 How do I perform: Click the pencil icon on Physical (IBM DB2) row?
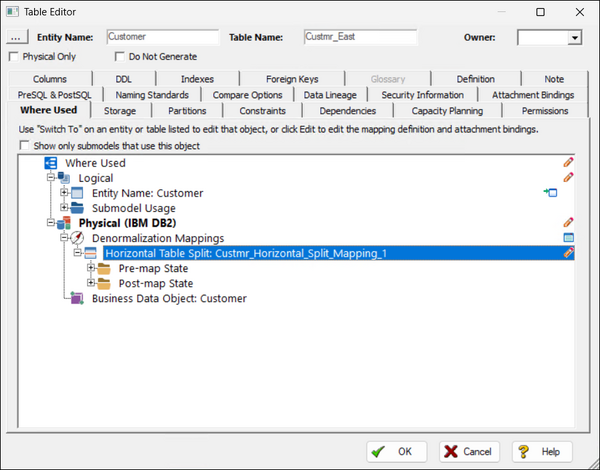coord(568,222)
